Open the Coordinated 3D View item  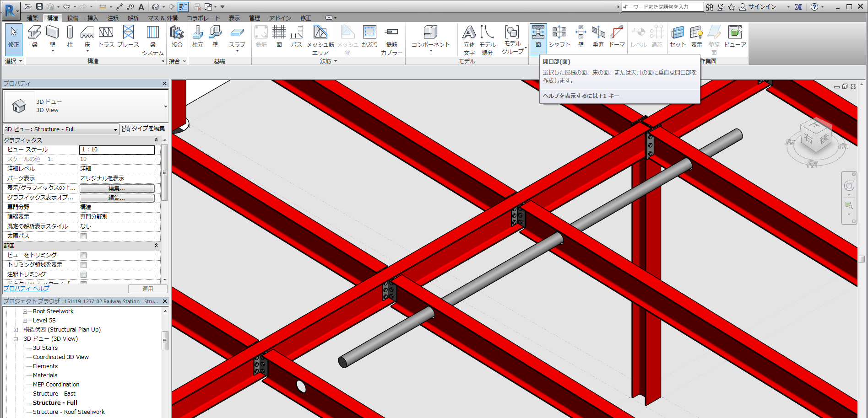point(61,357)
